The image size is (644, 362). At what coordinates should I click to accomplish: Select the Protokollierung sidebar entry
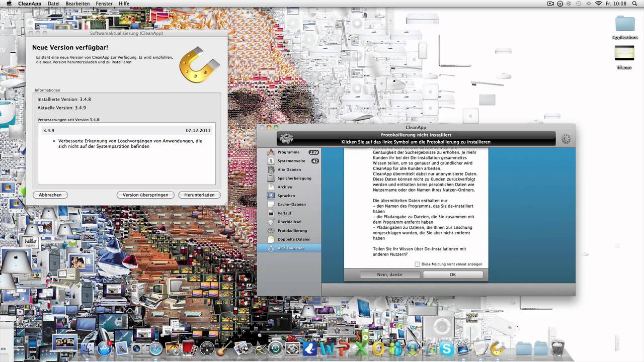tap(289, 230)
